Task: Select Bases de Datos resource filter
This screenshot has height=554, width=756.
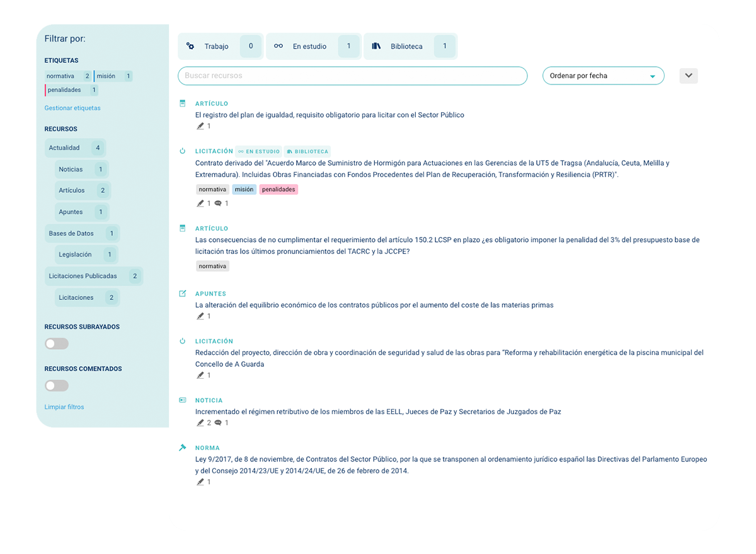Action: pyautogui.click(x=82, y=233)
